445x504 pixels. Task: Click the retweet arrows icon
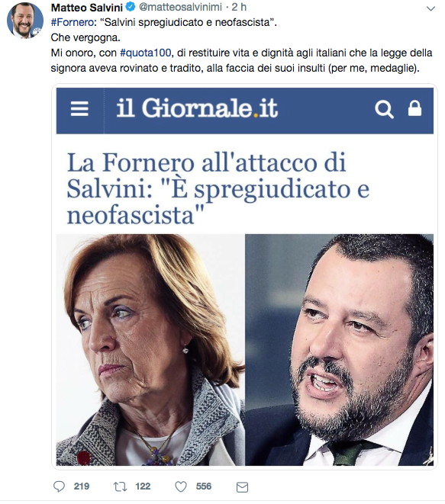tap(120, 486)
